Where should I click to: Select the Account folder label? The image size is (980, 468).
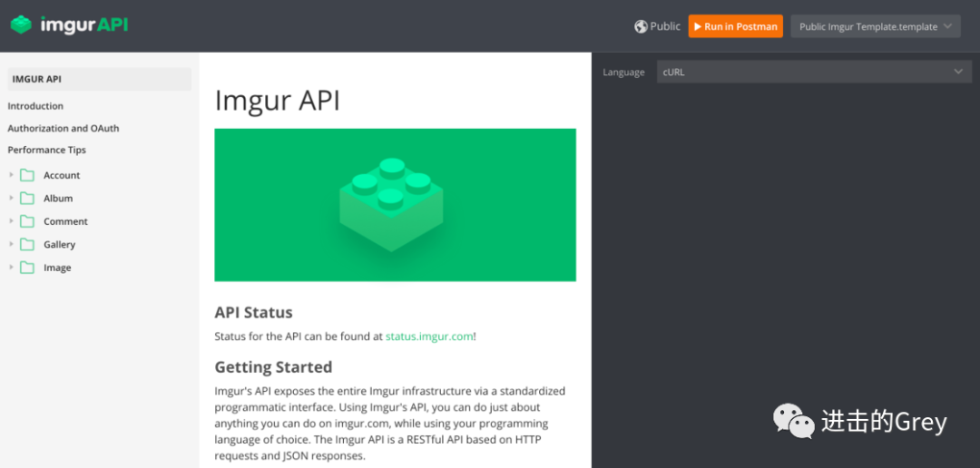click(62, 176)
